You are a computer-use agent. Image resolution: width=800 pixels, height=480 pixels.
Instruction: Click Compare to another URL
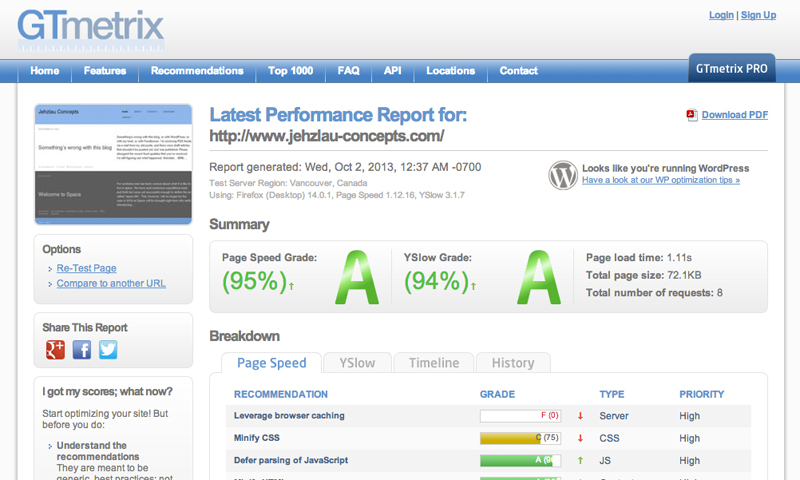click(111, 284)
